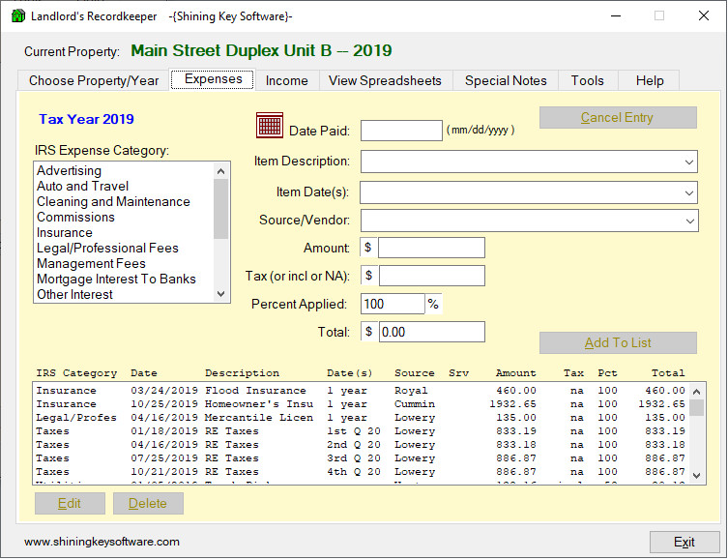Click the Main Street Duplex Unit B title

coord(261,50)
